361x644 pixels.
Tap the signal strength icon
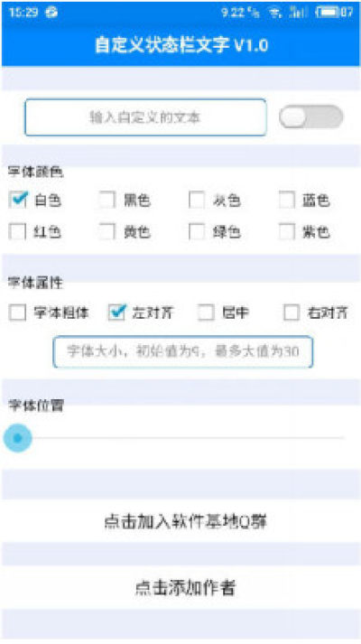pyautogui.click(x=298, y=13)
